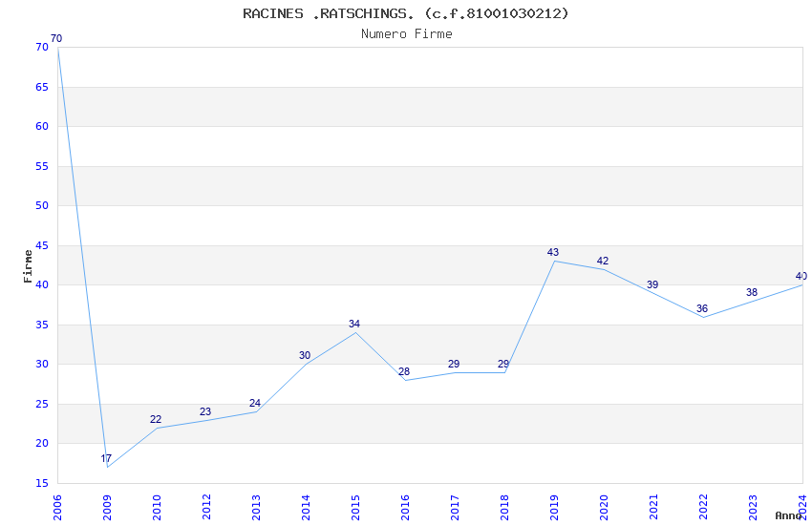Click the y-axis tick label 60
Viewport: 812px width, 525px height.
coord(42,127)
